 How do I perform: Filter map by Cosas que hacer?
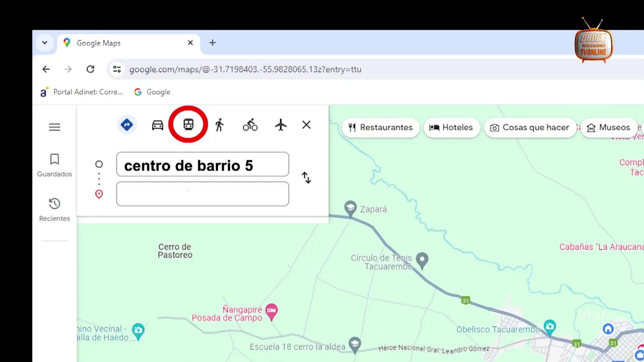pyautogui.click(x=530, y=127)
